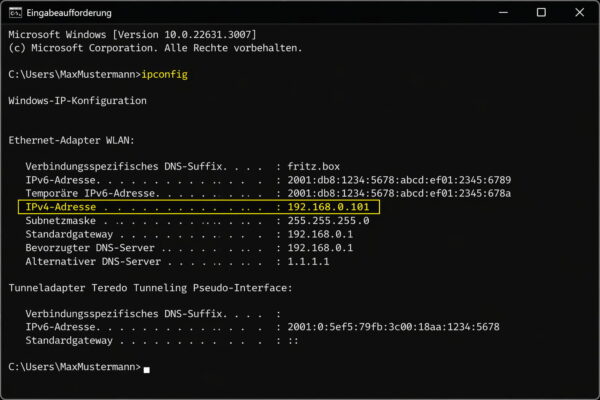Image resolution: width=600 pixels, height=400 pixels.
Task: Click the Microsoft Corporation copyright line
Action: [155, 48]
